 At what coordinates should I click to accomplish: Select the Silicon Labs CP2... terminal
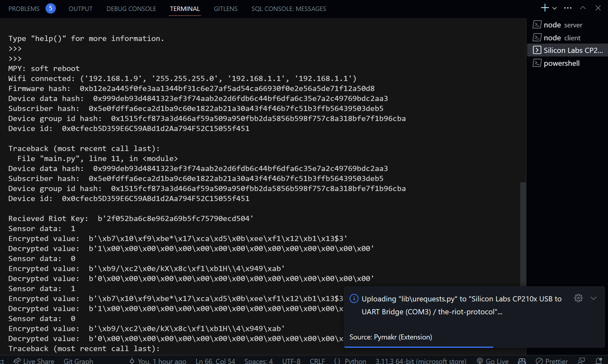tap(567, 50)
